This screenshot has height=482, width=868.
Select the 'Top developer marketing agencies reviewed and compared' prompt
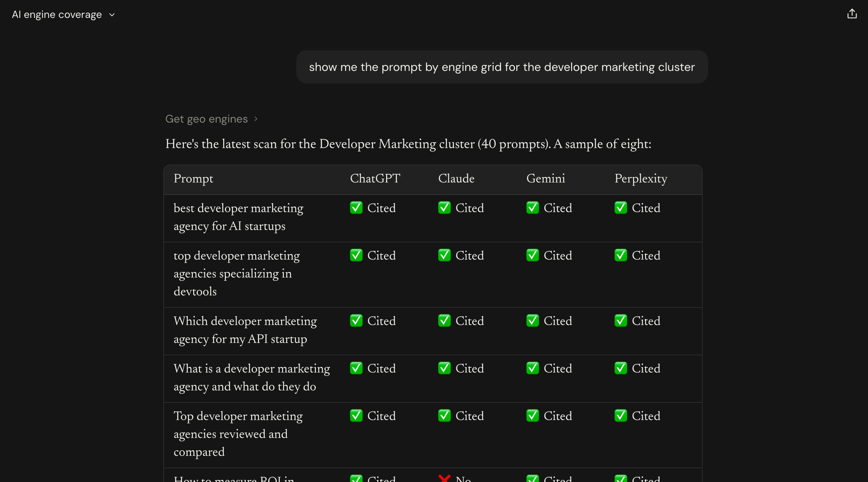[x=238, y=434]
